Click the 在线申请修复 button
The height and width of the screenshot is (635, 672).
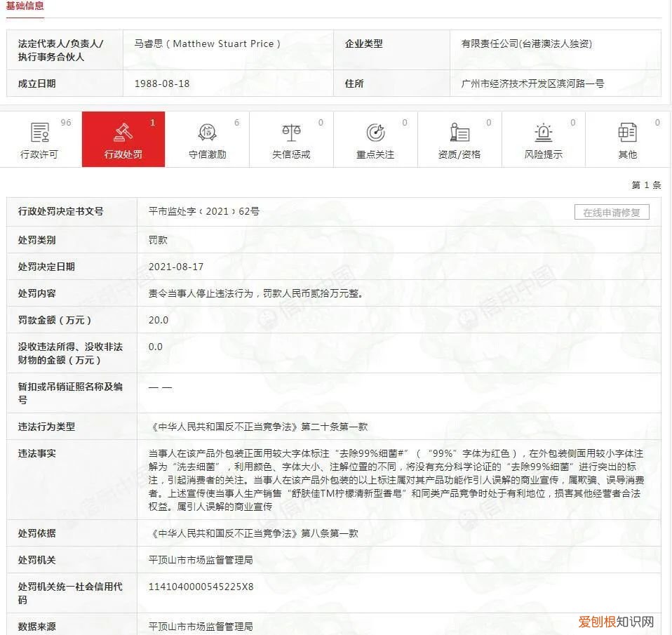click(612, 211)
